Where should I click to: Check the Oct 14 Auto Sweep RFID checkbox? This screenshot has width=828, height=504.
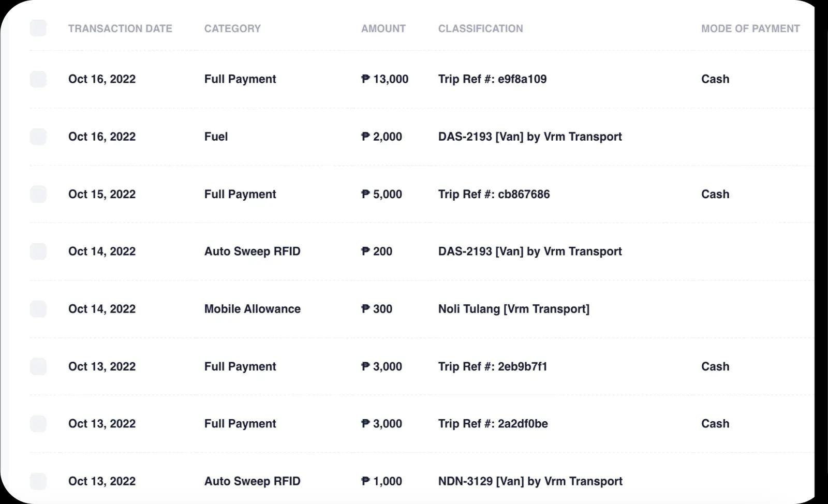coord(38,251)
